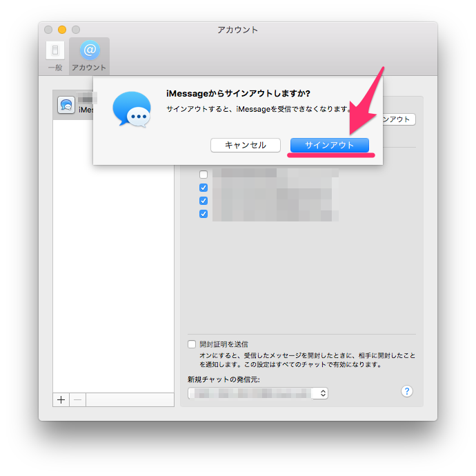Switch to the 一般 tab label
The width and height of the screenshot is (476, 476).
tap(55, 68)
